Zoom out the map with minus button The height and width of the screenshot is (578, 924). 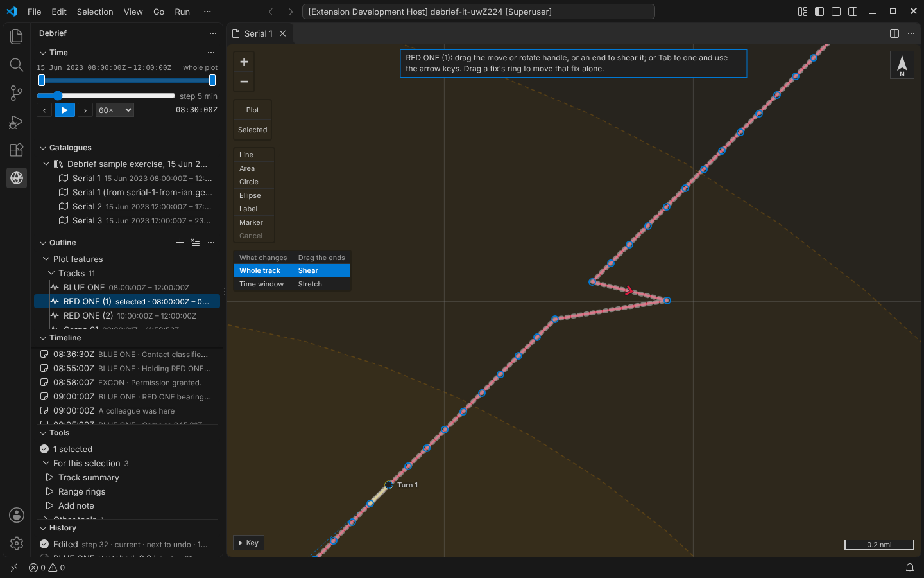(x=244, y=82)
